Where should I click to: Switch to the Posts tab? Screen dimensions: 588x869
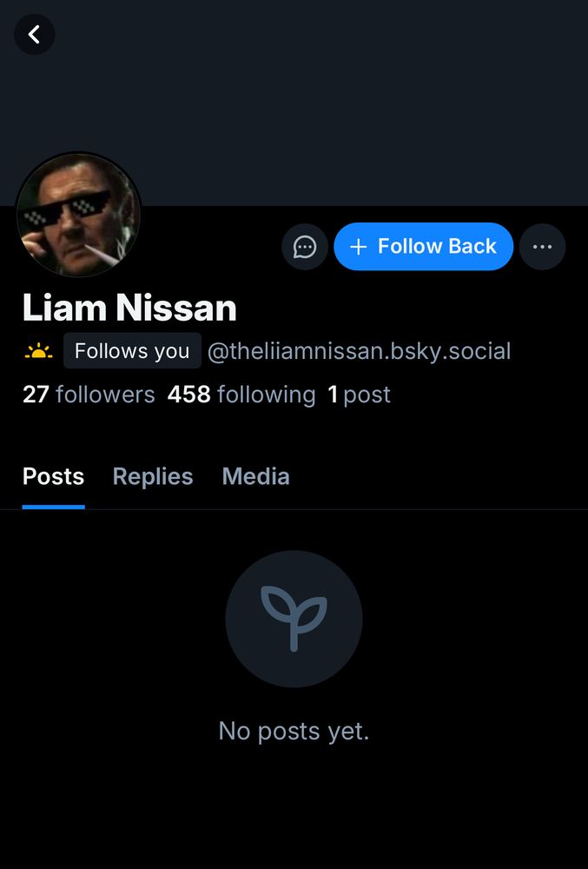click(x=53, y=476)
